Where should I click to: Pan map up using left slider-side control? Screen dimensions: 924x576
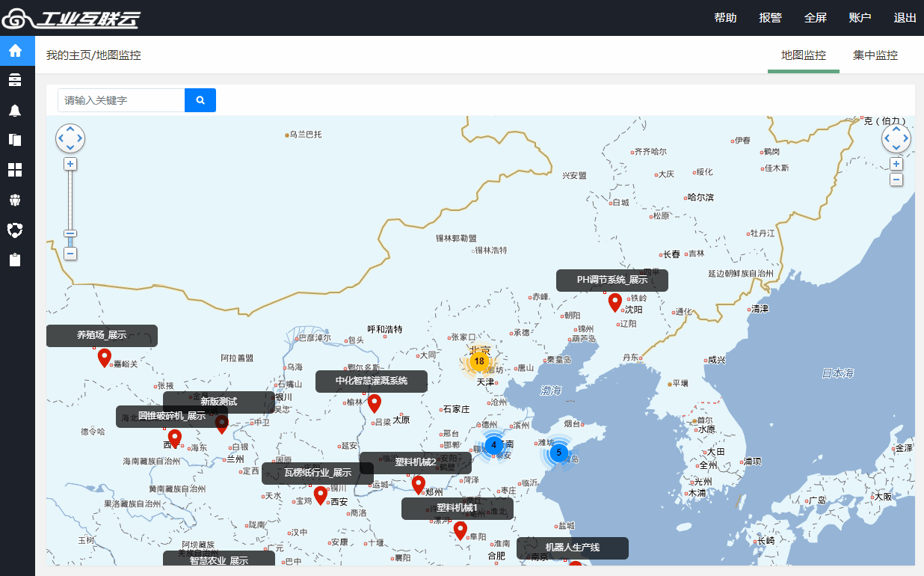click(70, 129)
